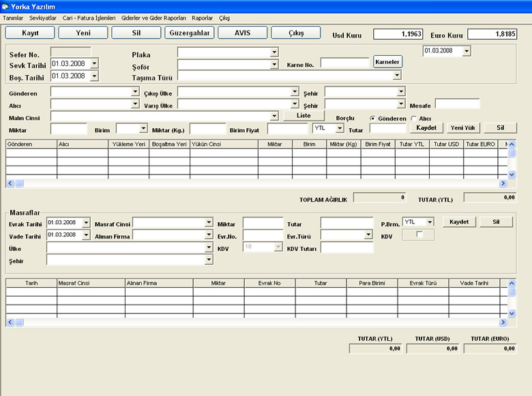
Task: Click Kaydet button in load section
Action: pos(426,127)
